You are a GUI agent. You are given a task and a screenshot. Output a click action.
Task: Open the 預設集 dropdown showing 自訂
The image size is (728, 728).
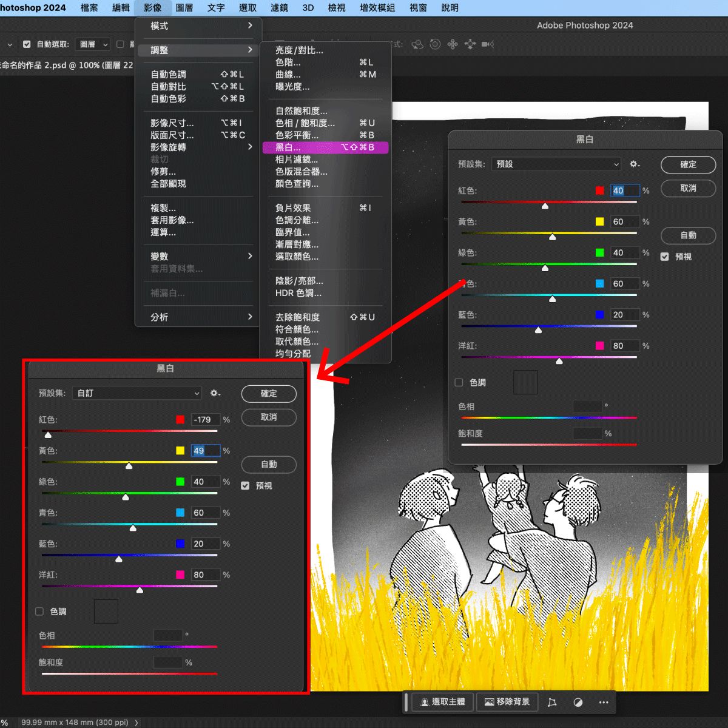point(137,393)
